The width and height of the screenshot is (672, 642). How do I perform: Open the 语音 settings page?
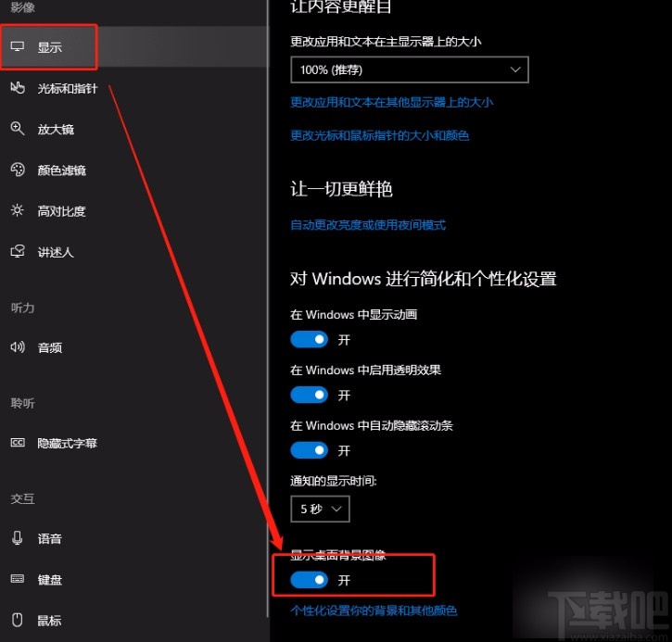pyautogui.click(x=133, y=538)
